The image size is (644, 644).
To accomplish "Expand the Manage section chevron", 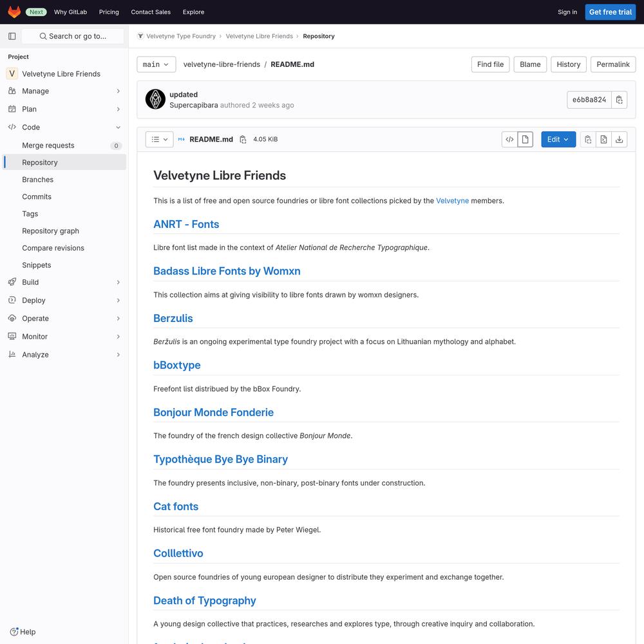I will [118, 91].
